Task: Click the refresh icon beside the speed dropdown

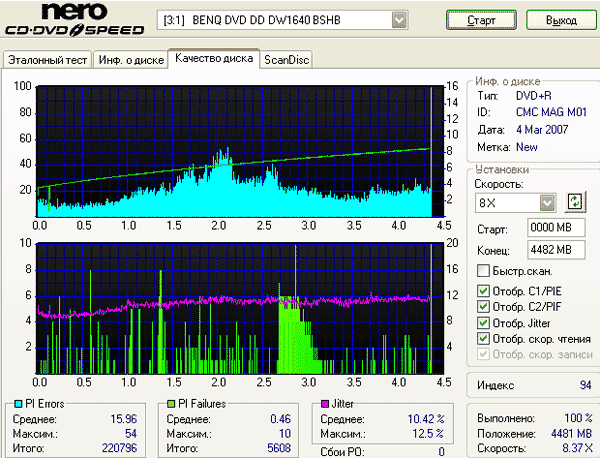Action: (x=575, y=202)
